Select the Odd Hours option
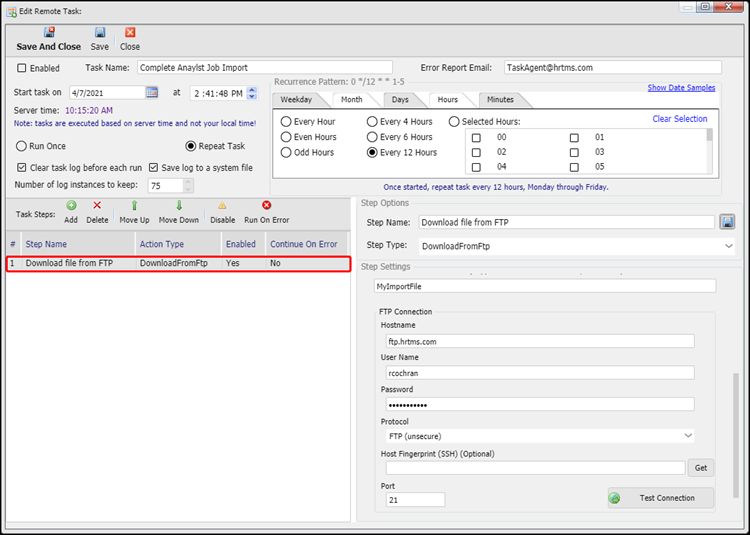Image resolution: width=750 pixels, height=535 pixels. pos(286,153)
